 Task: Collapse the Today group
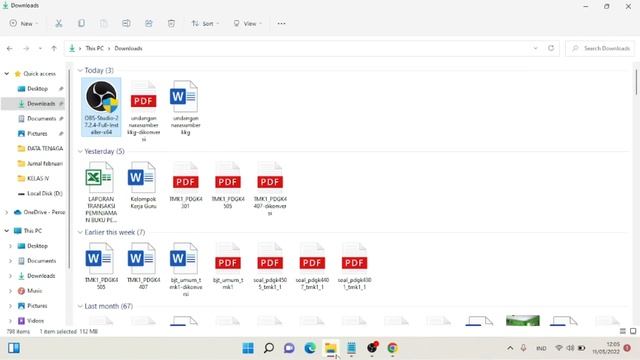(x=80, y=71)
